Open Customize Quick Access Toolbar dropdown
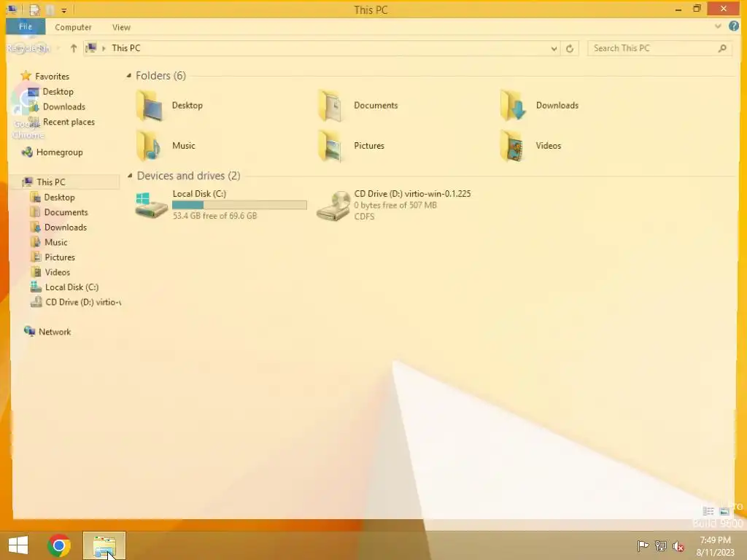This screenshot has width=747, height=560. pos(64,10)
